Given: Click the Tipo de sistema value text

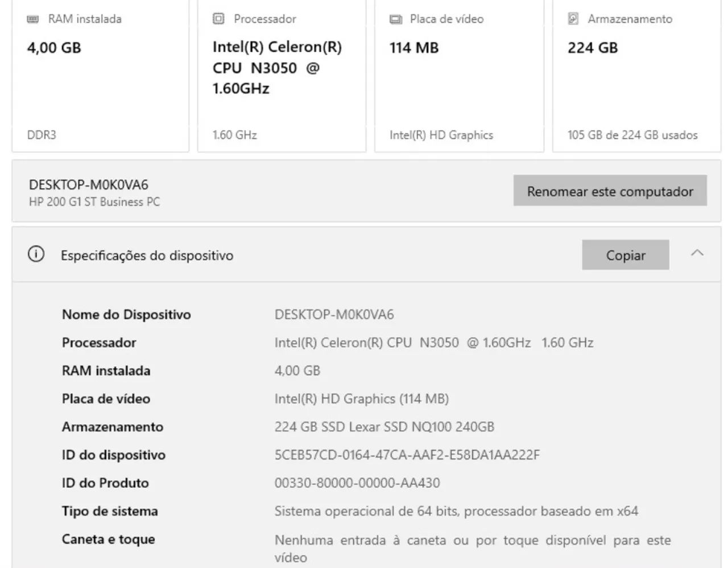Looking at the screenshot, I should [456, 511].
